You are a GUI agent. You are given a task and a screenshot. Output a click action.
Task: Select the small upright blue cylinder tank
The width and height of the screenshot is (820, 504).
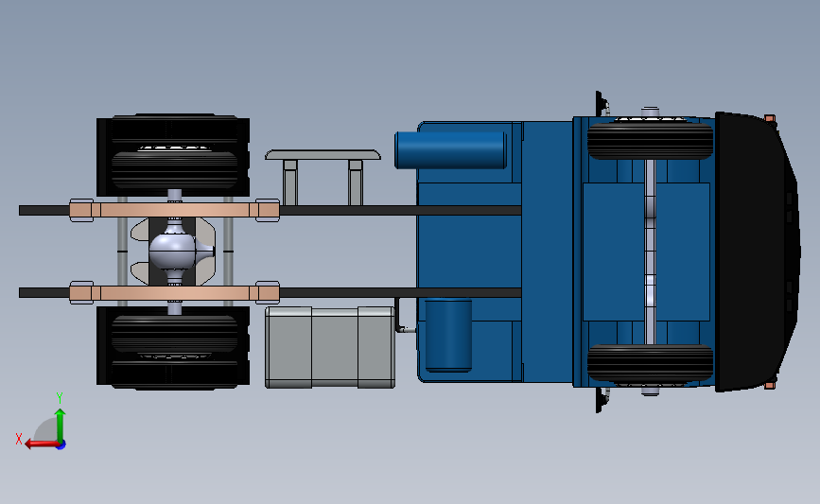[x=448, y=335]
